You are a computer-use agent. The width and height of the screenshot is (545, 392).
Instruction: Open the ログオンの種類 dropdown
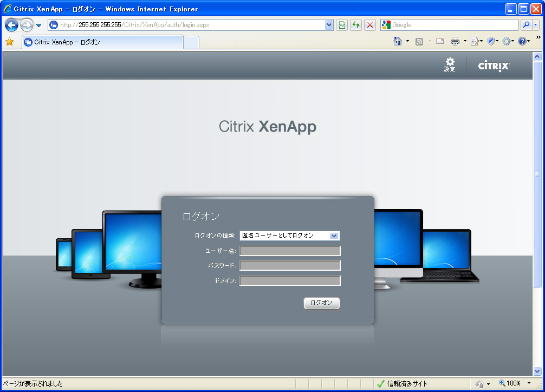pos(289,236)
